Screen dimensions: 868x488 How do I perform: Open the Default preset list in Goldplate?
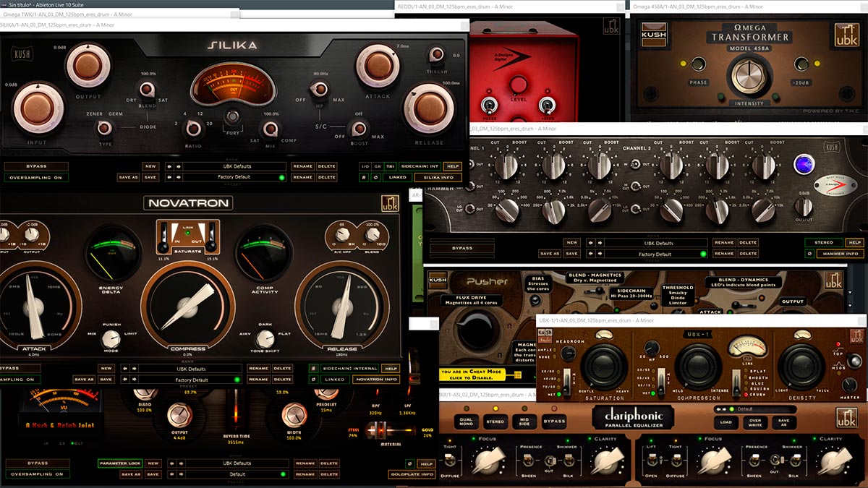[x=237, y=474]
